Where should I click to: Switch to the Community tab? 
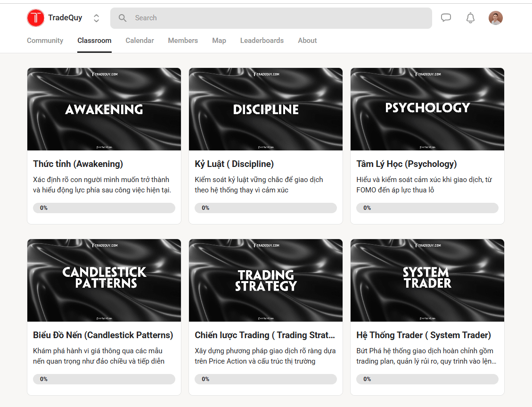pyautogui.click(x=45, y=41)
